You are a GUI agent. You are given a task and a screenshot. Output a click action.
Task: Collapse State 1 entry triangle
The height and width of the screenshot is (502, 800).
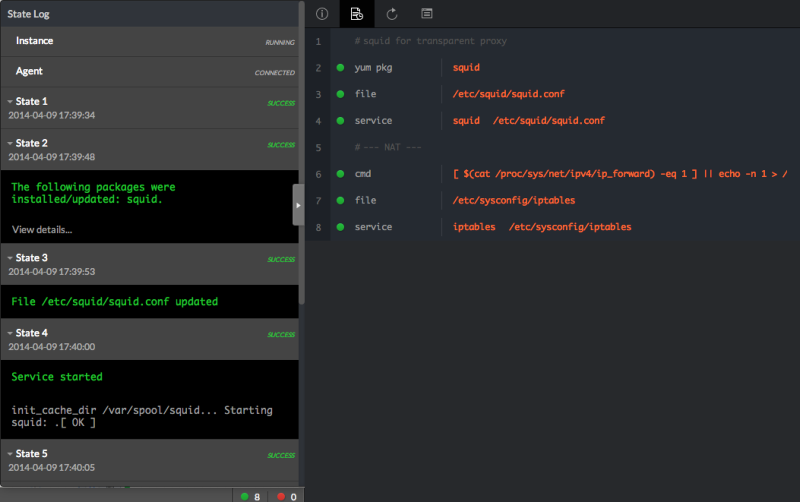click(x=10, y=102)
